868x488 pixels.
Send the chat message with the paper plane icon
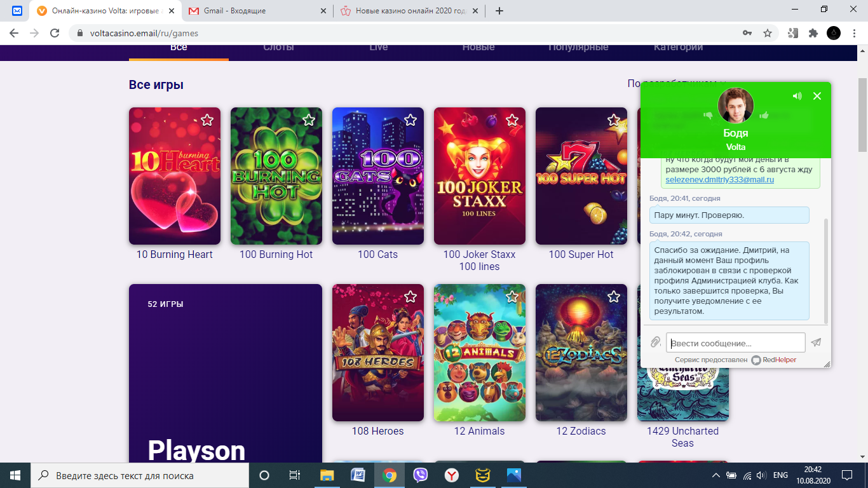tap(816, 342)
